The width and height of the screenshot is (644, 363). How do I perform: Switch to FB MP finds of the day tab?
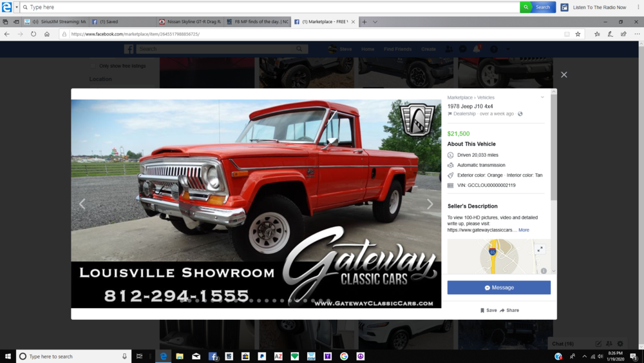pyautogui.click(x=258, y=22)
